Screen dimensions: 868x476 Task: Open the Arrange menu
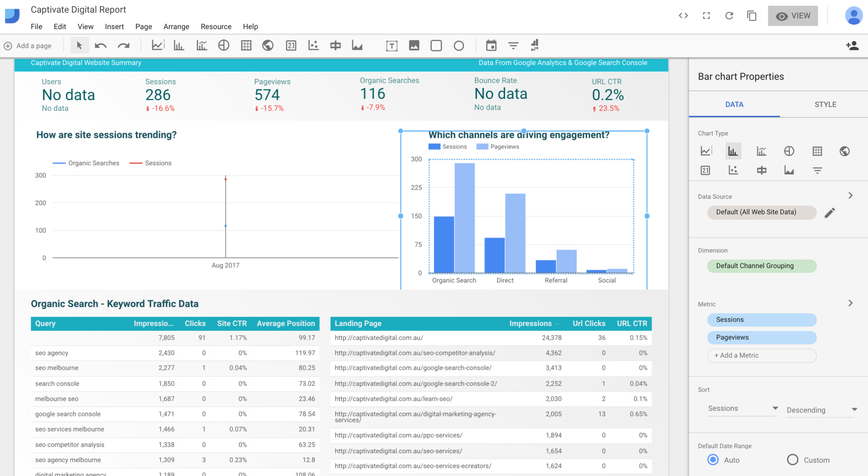pyautogui.click(x=176, y=26)
